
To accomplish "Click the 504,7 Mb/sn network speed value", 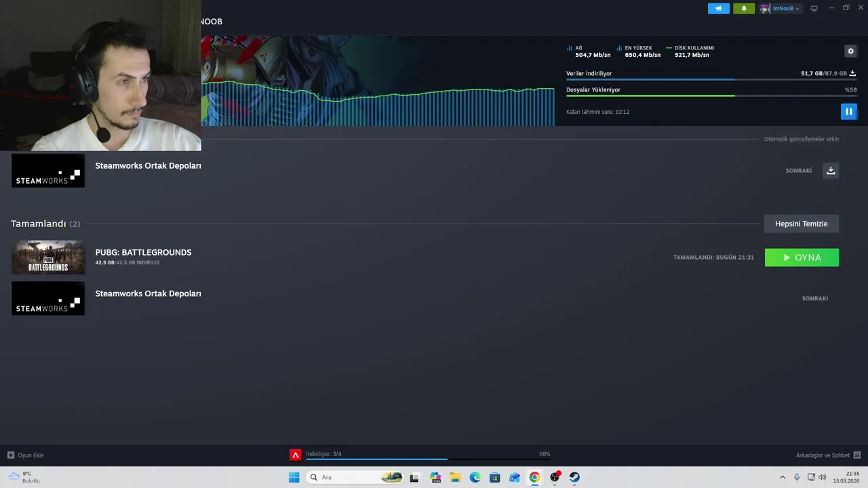I will (x=593, y=55).
